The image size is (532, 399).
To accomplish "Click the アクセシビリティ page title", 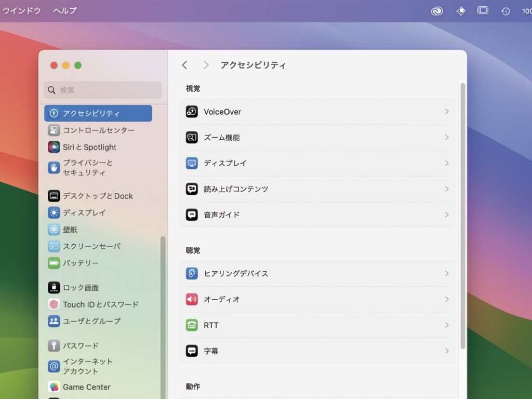I will (x=253, y=65).
